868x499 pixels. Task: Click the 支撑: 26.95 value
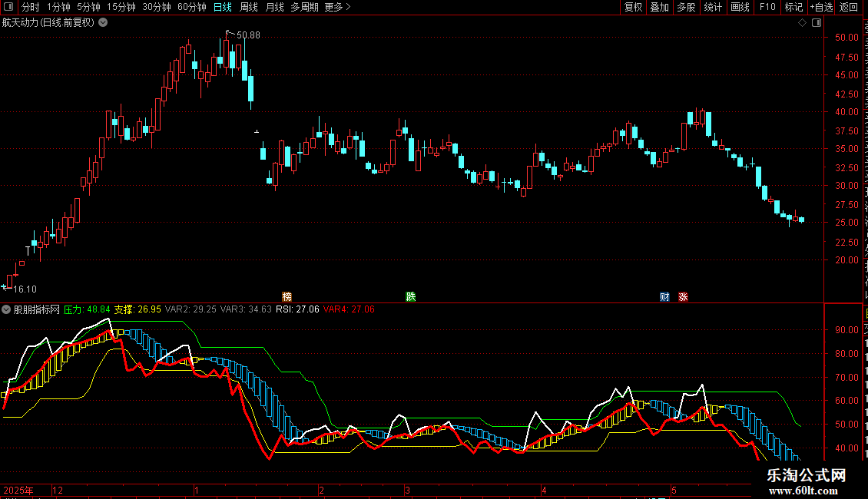[137, 309]
